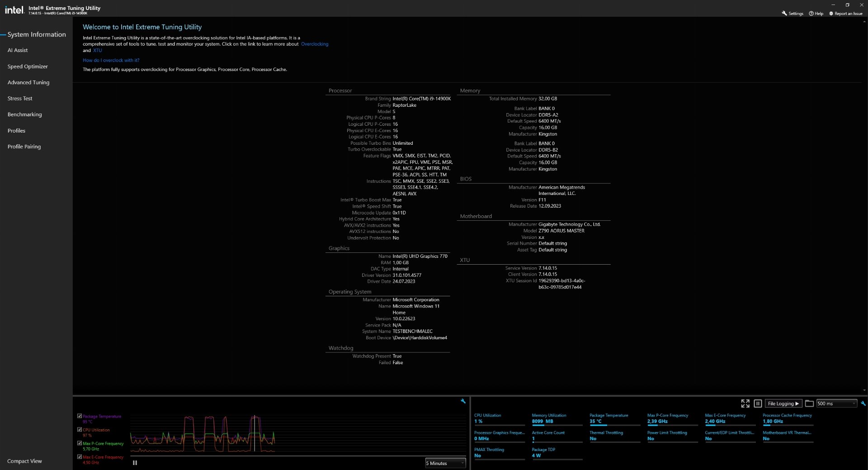Open Advanced Tuning page
The width and height of the screenshot is (868, 470).
28,82
